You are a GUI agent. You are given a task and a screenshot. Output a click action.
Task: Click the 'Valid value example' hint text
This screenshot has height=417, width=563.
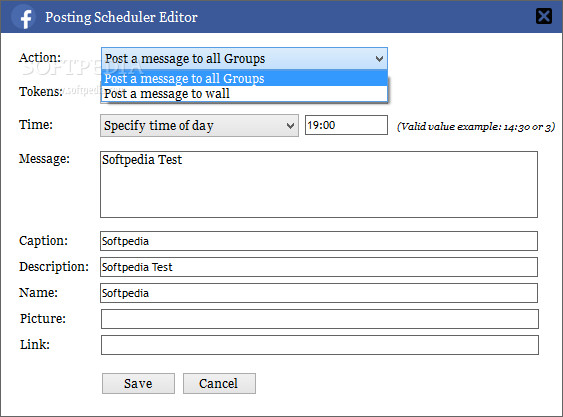click(x=476, y=126)
